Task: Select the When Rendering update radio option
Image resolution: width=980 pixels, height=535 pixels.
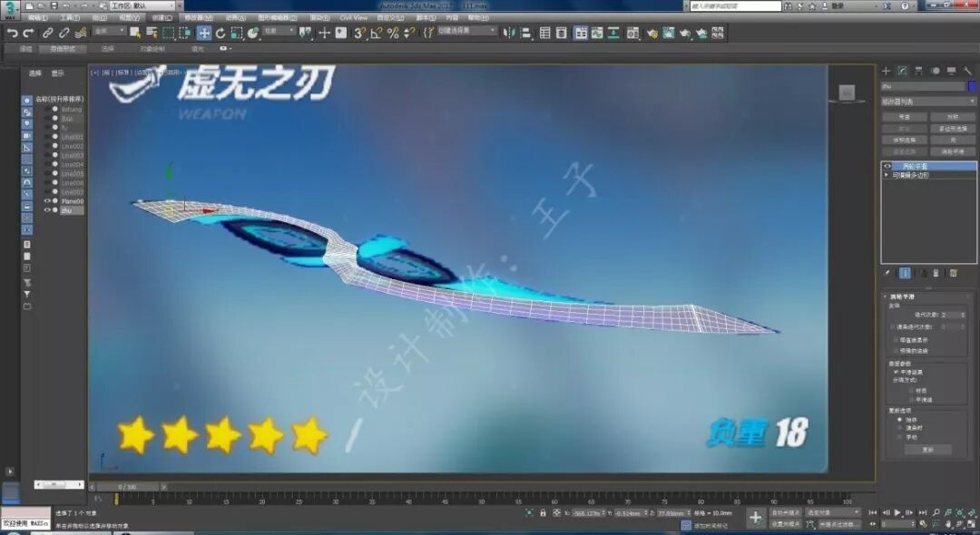Action: (899, 428)
